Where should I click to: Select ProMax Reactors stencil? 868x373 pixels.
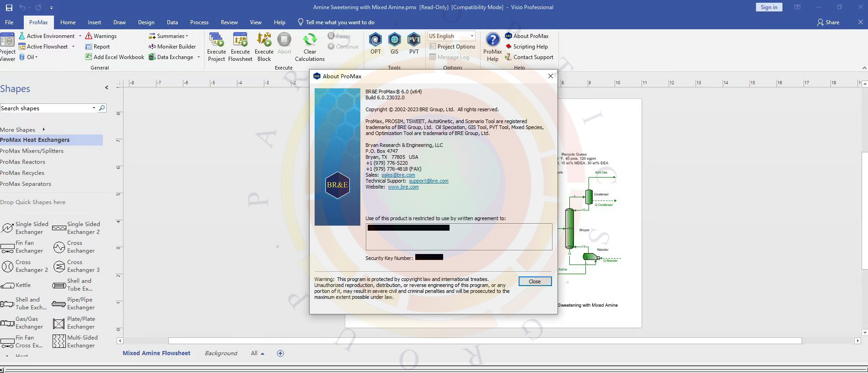pos(22,162)
